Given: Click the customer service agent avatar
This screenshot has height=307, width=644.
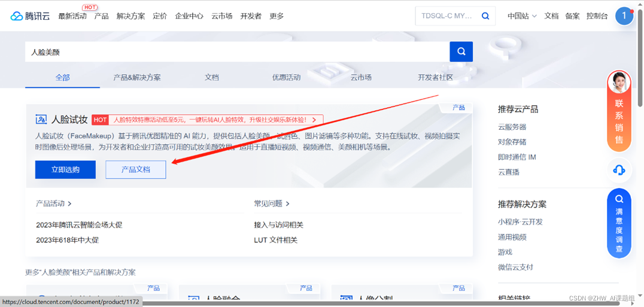Looking at the screenshot, I should coord(619,83).
